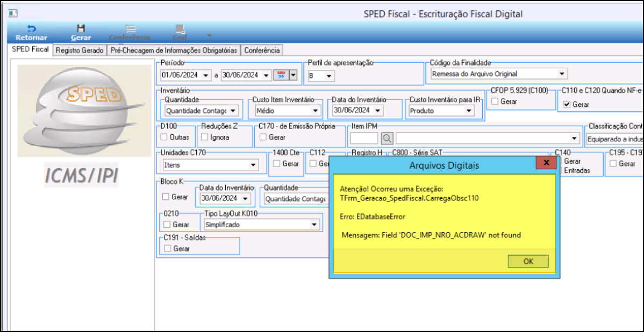The height and width of the screenshot is (332, 644).
Task: Tick the Reduções Z Ignora checkbox
Action: click(204, 137)
